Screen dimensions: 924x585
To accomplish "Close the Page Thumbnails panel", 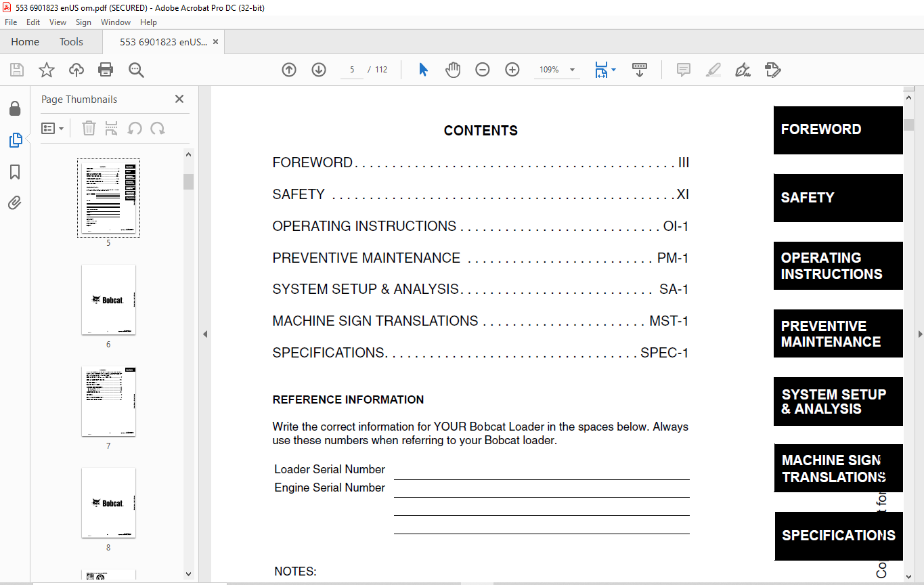I will click(179, 99).
